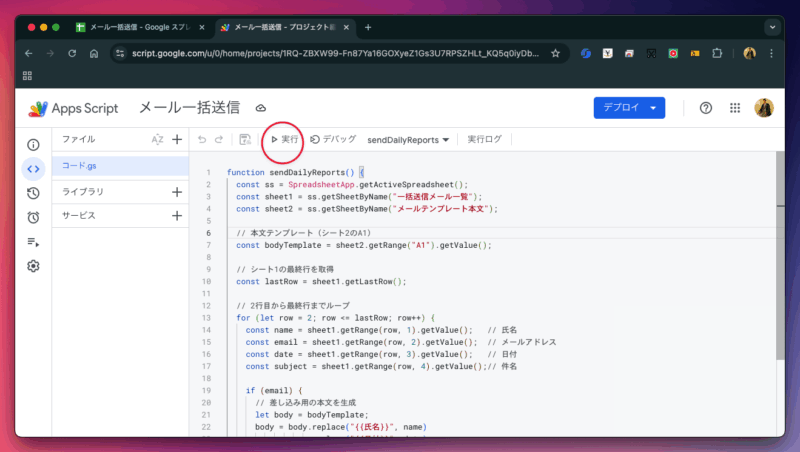This screenshot has height=452, width=800.
Task: Click the save project floppy icon
Action: 245,140
